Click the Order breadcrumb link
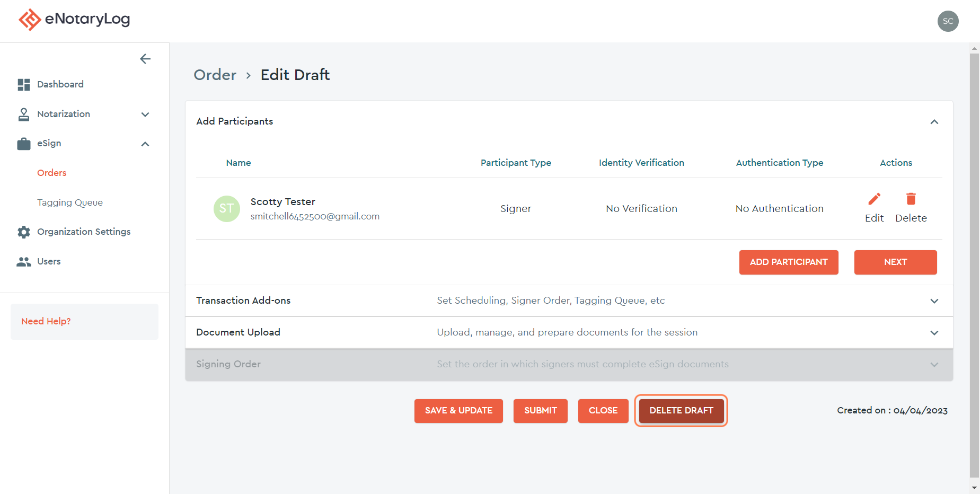 [x=215, y=75]
